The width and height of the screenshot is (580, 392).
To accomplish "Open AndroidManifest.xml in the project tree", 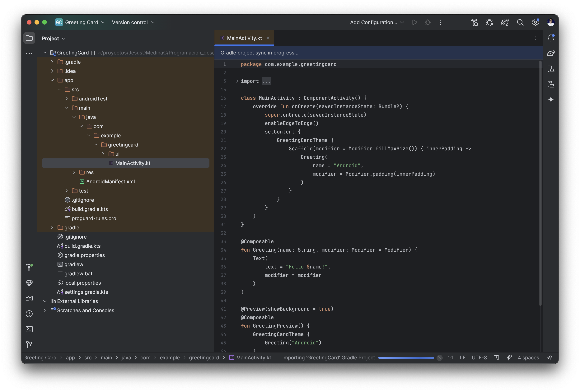I will coord(110,182).
